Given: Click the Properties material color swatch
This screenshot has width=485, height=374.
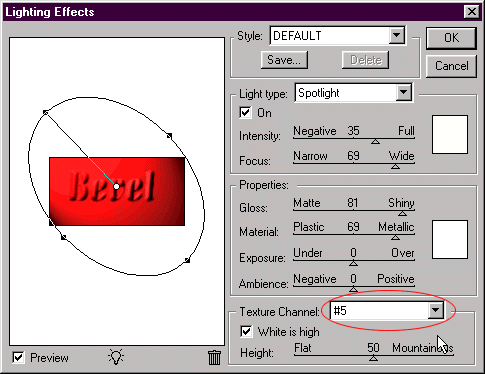Looking at the screenshot, I should click(450, 239).
